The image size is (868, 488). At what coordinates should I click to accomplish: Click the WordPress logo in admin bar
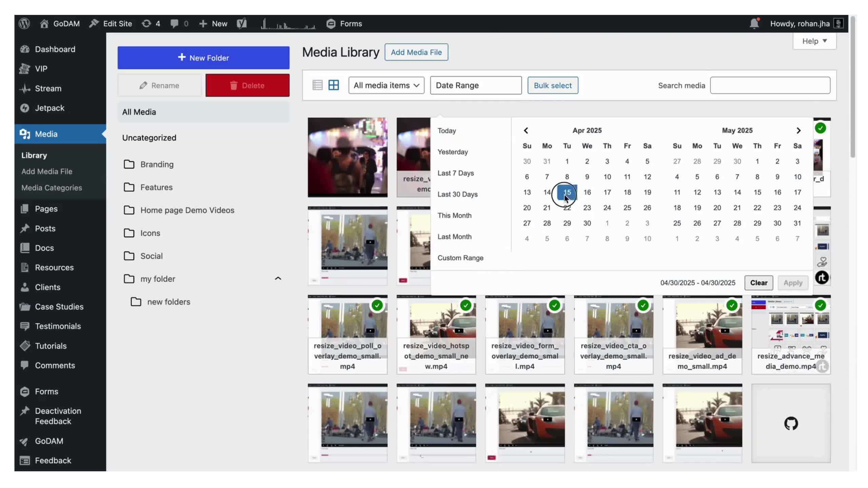24,23
